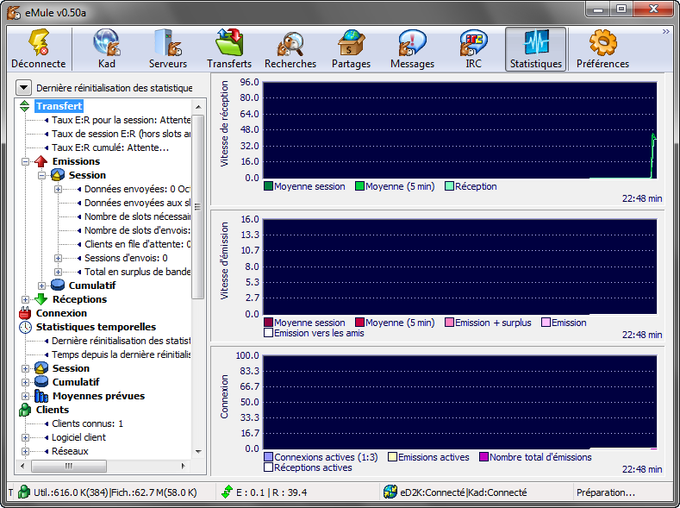Expand the Logiciel client item

click(25, 438)
